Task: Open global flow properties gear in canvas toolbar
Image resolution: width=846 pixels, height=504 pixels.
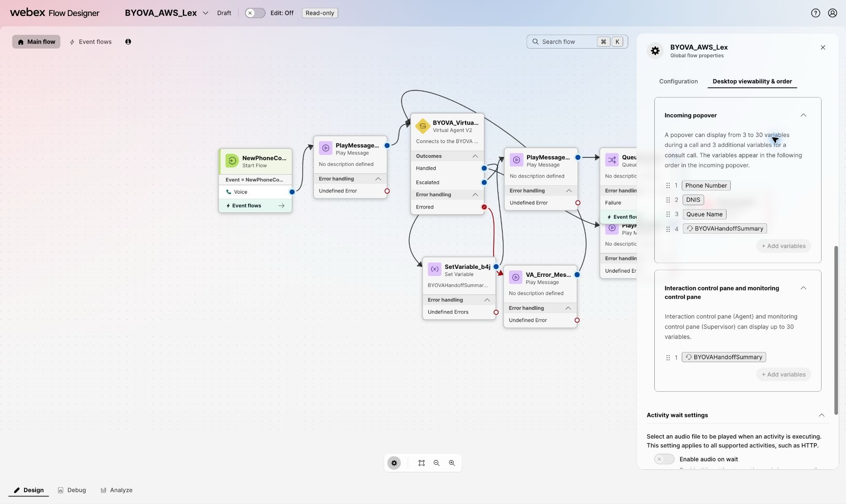Action: click(394, 463)
